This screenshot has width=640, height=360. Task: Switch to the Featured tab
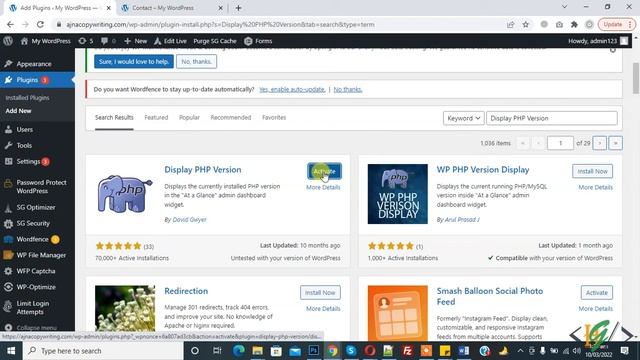(156, 118)
